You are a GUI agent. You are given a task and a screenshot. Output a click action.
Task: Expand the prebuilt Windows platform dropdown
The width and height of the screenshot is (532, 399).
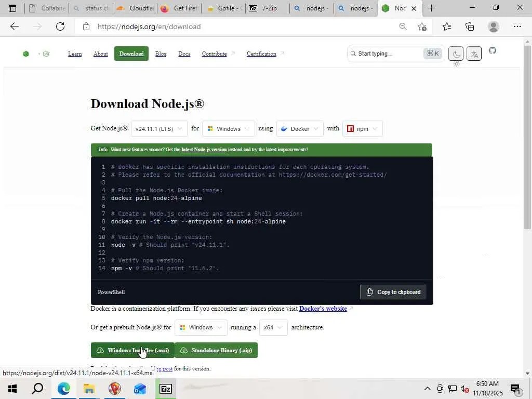pos(201,327)
